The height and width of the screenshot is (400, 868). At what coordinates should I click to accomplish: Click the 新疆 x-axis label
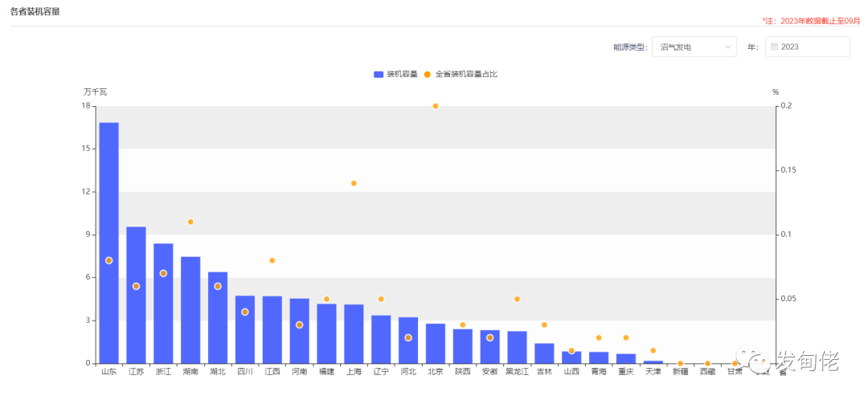[681, 372]
